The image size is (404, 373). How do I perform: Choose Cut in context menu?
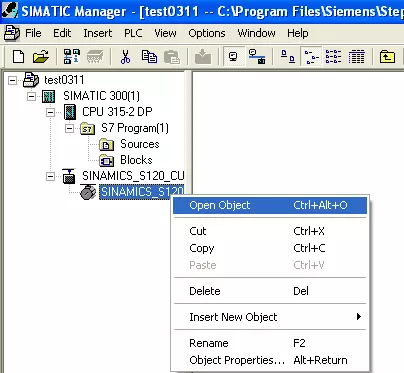point(270,231)
